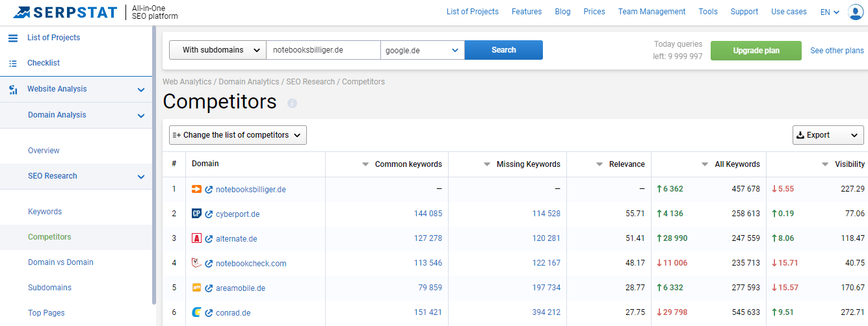The height and width of the screenshot is (326, 868).
Task: Open sidebar Subdomains link
Action: click(49, 288)
